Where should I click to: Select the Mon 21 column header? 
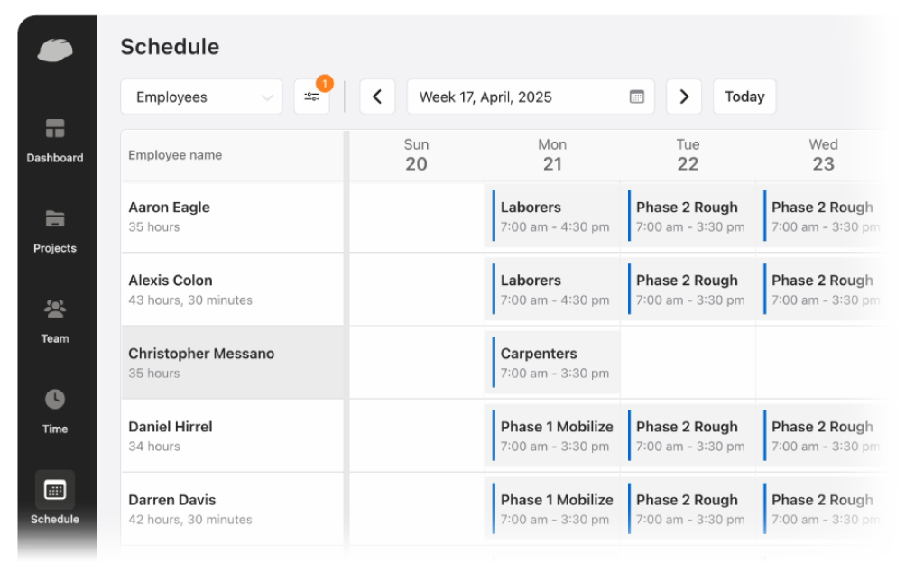[552, 154]
